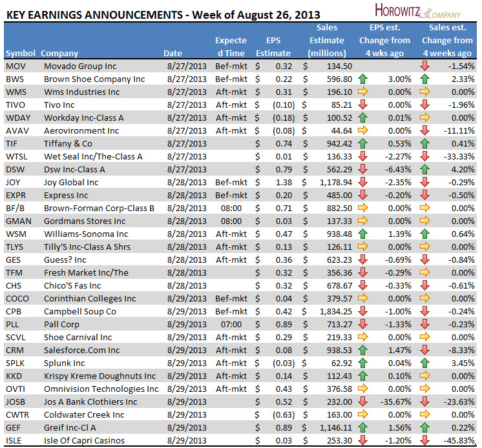The width and height of the screenshot is (482, 448).
Task: Select the Shoe Carnival Inc cell
Action: [x=78, y=337]
